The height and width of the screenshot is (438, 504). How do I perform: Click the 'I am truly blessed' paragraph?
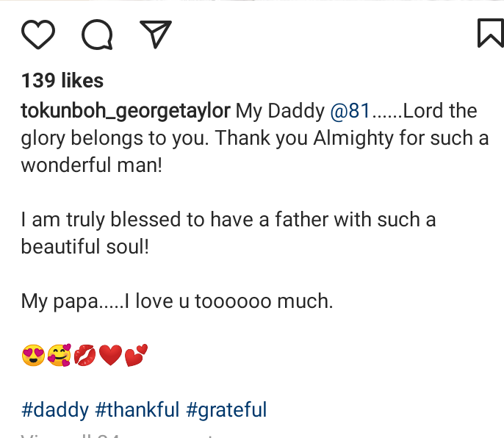(x=228, y=220)
